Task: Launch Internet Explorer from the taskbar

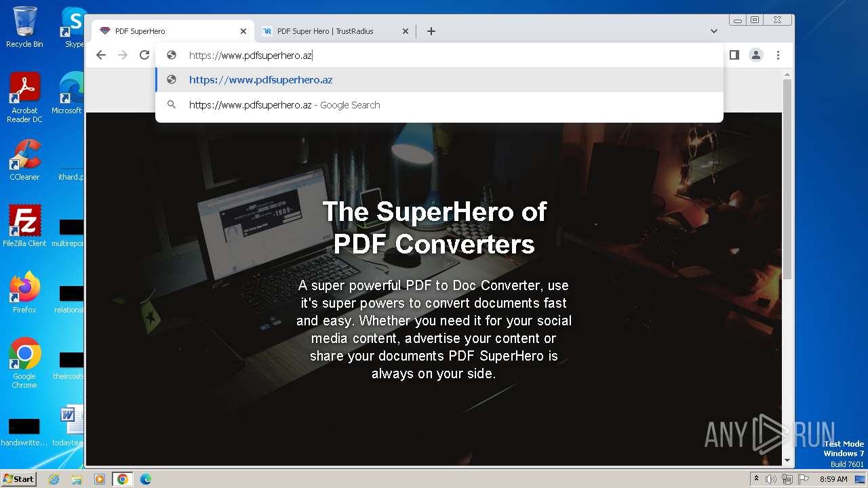Action: click(x=54, y=479)
